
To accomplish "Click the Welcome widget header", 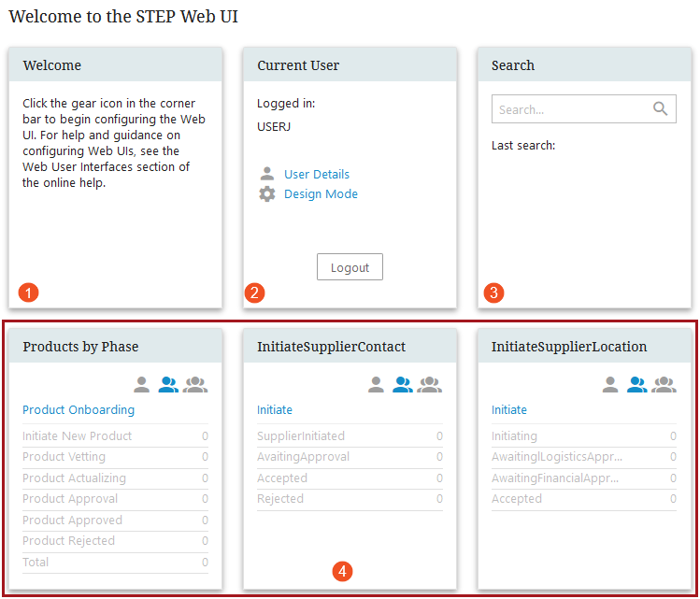I will (x=115, y=64).
